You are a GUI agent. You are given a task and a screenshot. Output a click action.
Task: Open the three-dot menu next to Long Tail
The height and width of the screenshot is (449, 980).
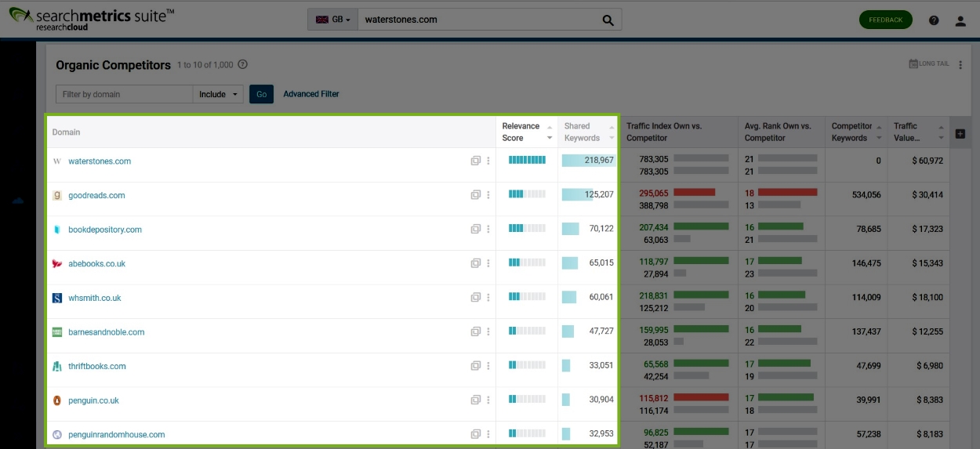(960, 64)
